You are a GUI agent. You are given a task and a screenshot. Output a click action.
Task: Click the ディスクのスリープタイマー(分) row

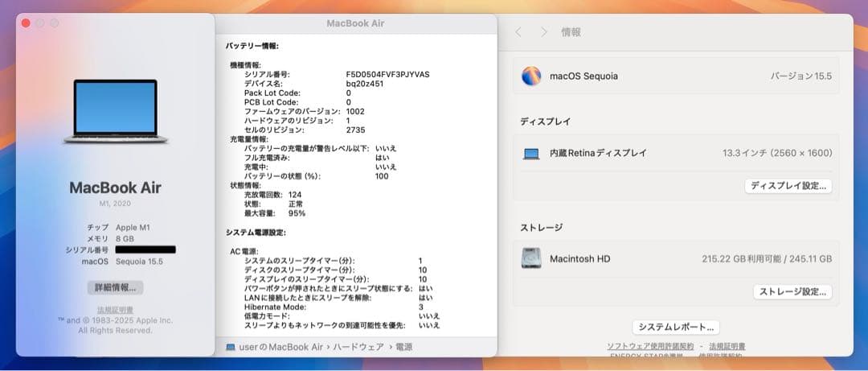pos(335,270)
